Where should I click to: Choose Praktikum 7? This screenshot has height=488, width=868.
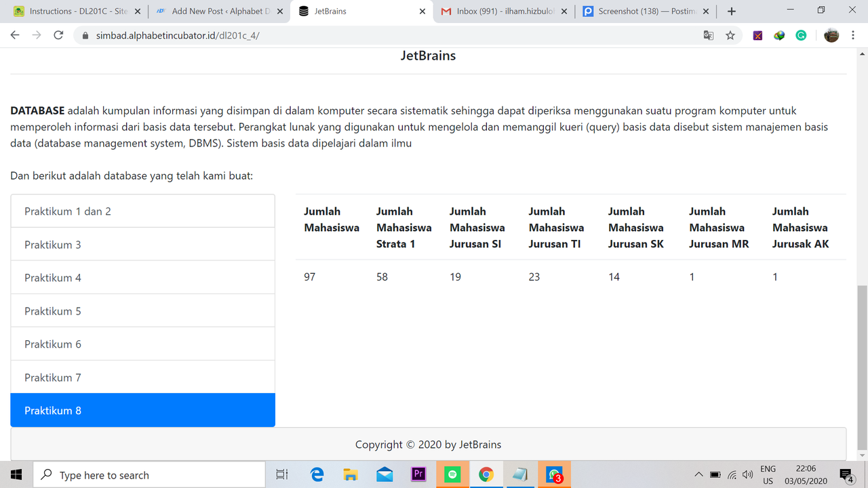(x=142, y=377)
